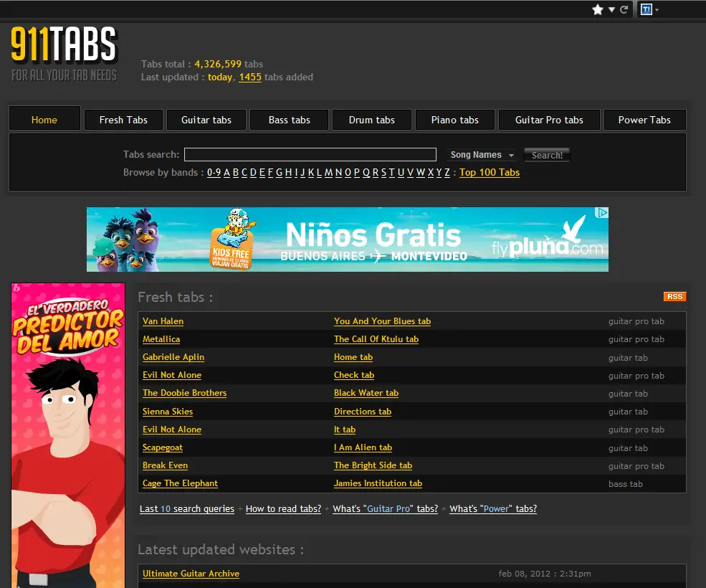Image resolution: width=706 pixels, height=588 pixels.
Task: Open the Gabrielle Aplin artist link
Action: [173, 357]
